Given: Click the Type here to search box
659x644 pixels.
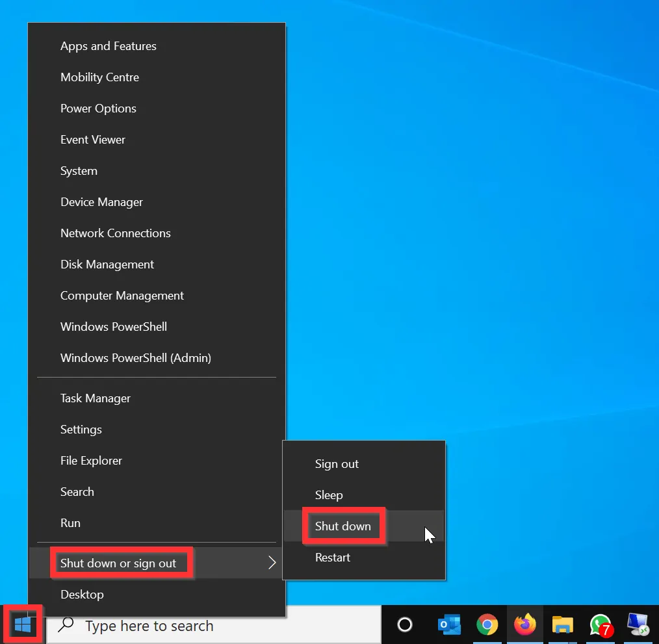Looking at the screenshot, I should tap(214, 626).
